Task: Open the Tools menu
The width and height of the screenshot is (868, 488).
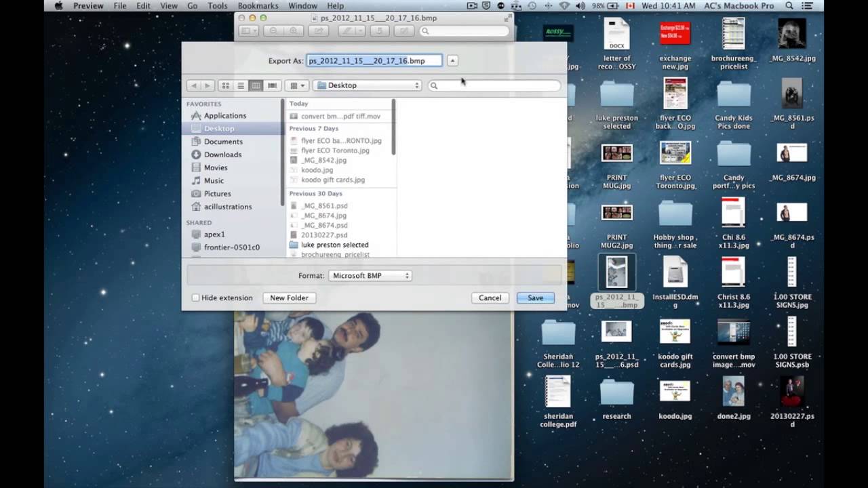Action: 218,6
